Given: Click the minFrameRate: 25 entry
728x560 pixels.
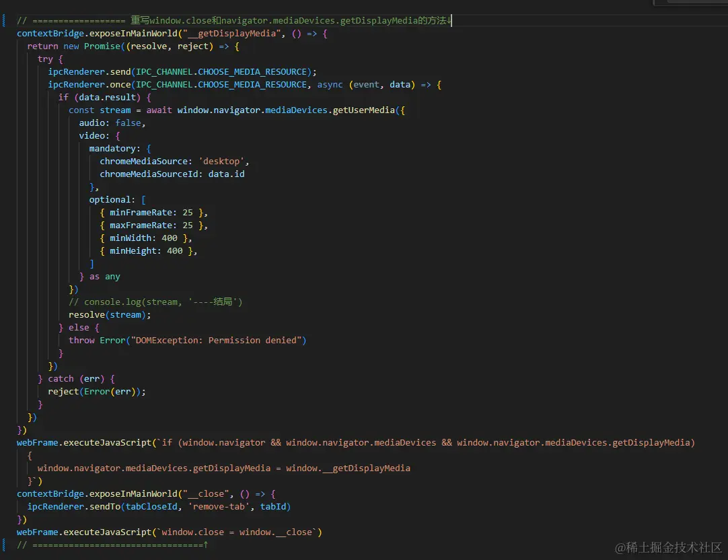Looking at the screenshot, I should point(153,212).
